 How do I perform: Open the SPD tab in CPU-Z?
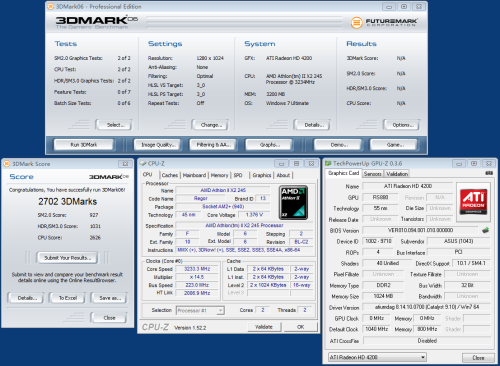pos(238,175)
